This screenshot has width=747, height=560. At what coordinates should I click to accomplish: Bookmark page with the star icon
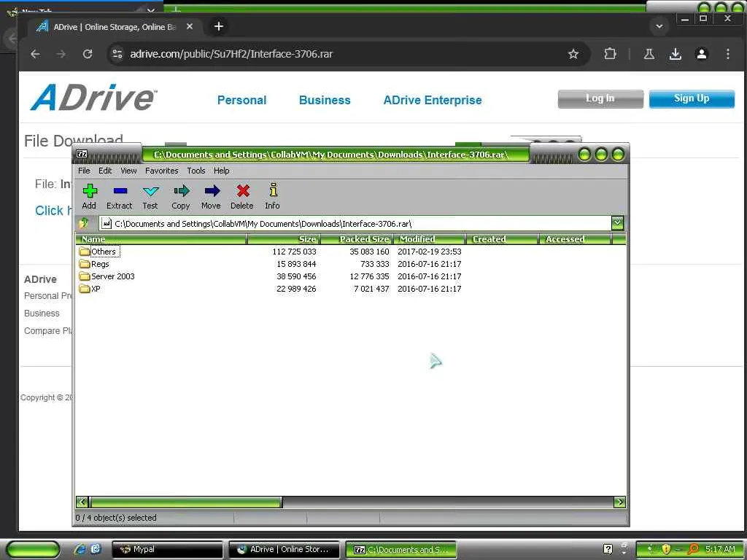click(573, 54)
